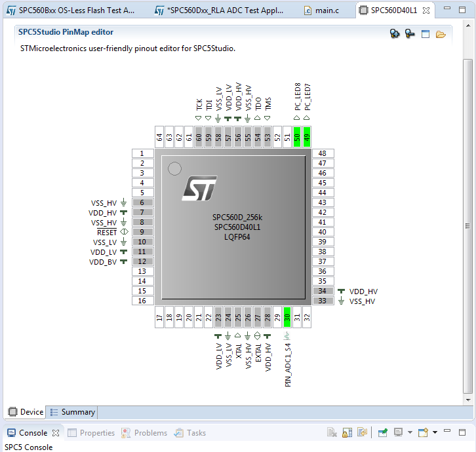Click unassigned pin 1 on the left

point(142,153)
